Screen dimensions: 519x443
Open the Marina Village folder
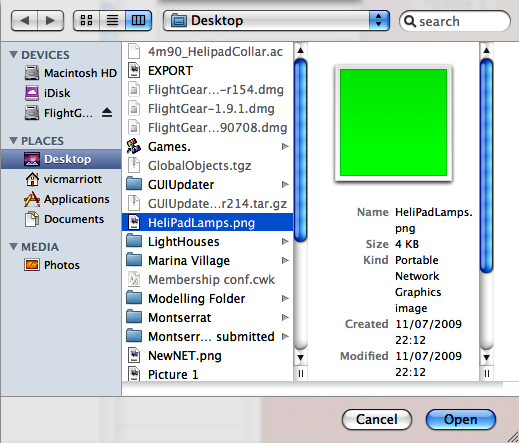click(207, 260)
